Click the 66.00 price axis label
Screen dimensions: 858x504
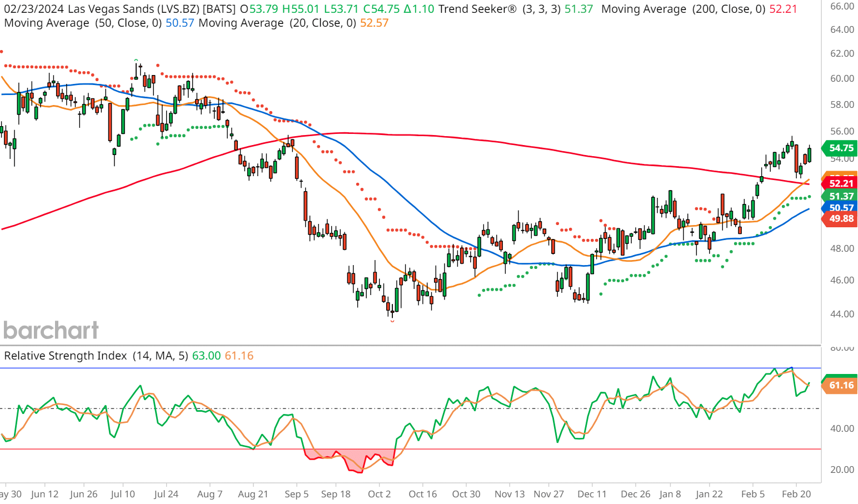tap(842, 6)
